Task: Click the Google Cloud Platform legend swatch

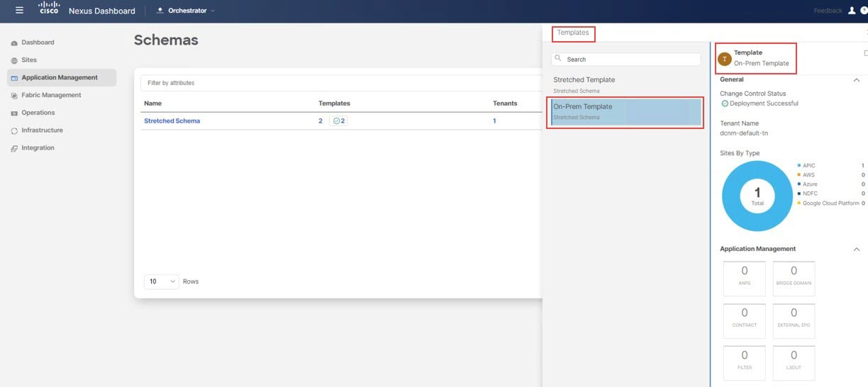Action: click(799, 203)
